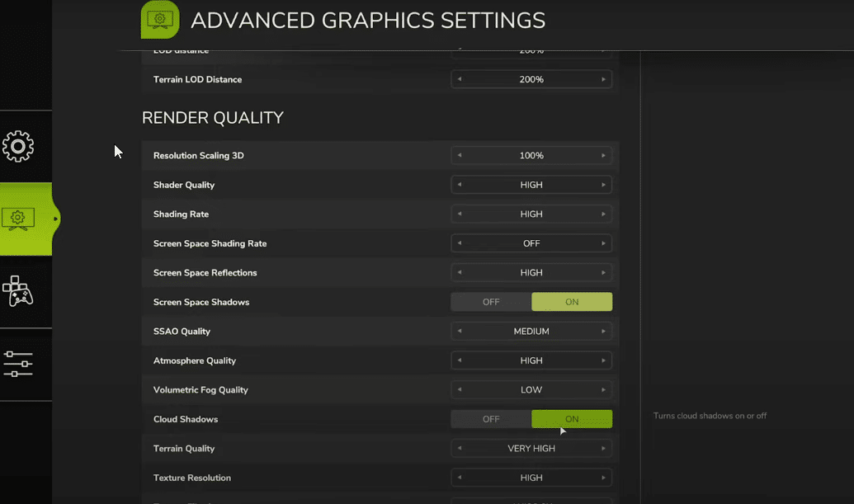
Task: Turn Screen Space Shadows OFF
Action: [x=491, y=302]
